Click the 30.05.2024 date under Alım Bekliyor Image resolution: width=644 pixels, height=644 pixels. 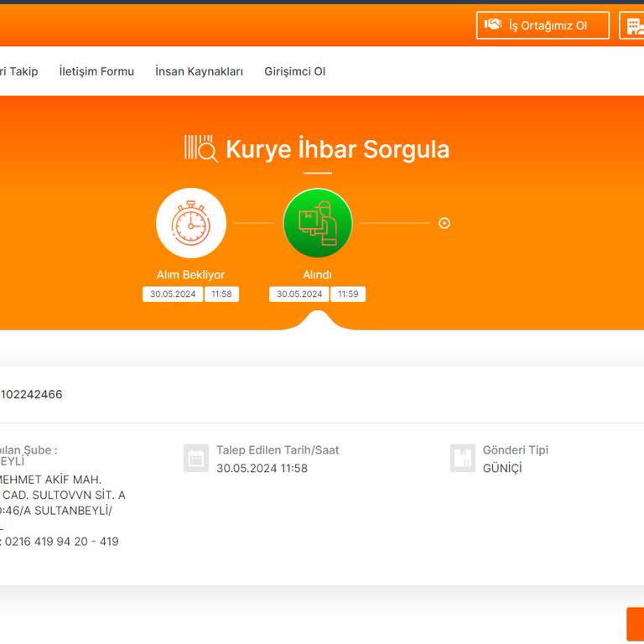(x=173, y=294)
